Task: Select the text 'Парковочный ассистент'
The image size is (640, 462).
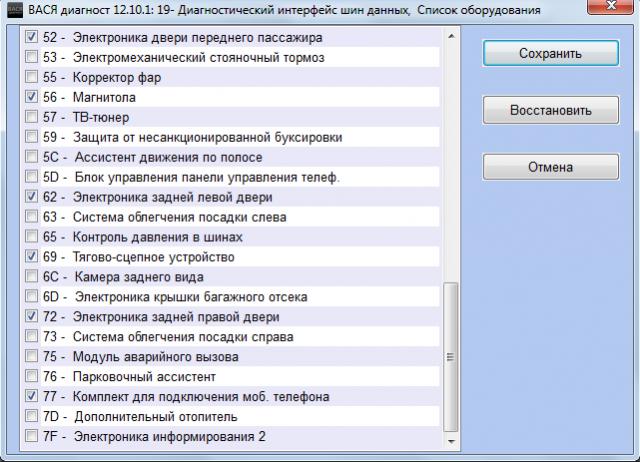Action: 144,377
